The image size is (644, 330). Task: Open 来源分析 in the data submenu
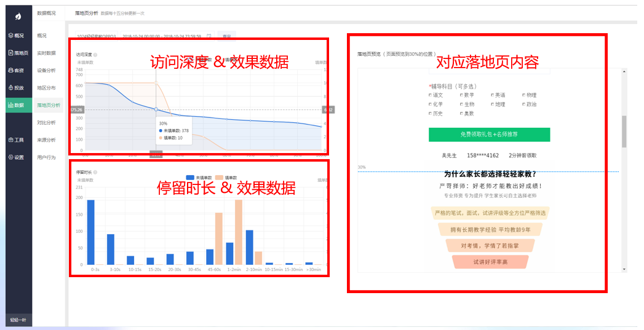tap(46, 140)
